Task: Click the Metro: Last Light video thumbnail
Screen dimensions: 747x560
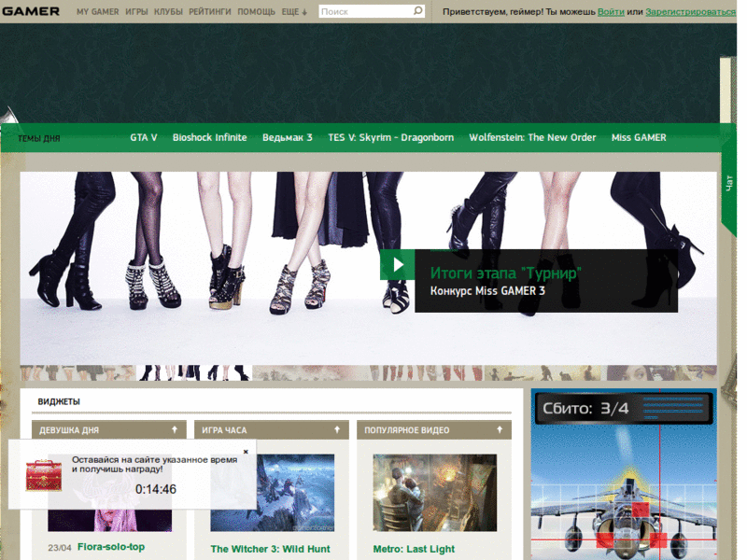Action: pyautogui.click(x=435, y=493)
